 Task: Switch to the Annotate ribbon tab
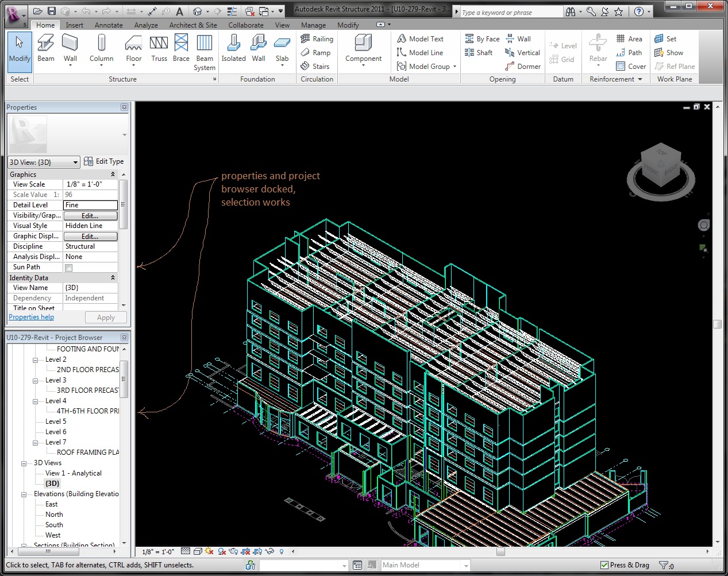[x=109, y=25]
